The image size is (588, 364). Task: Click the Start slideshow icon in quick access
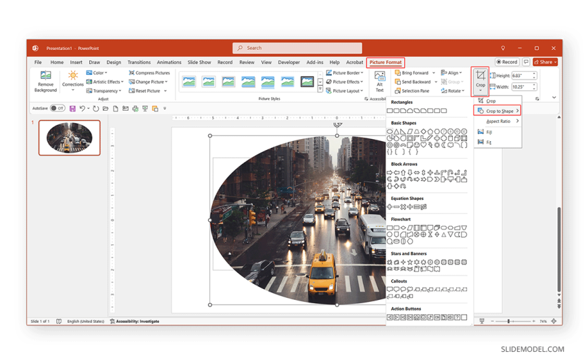click(145, 109)
